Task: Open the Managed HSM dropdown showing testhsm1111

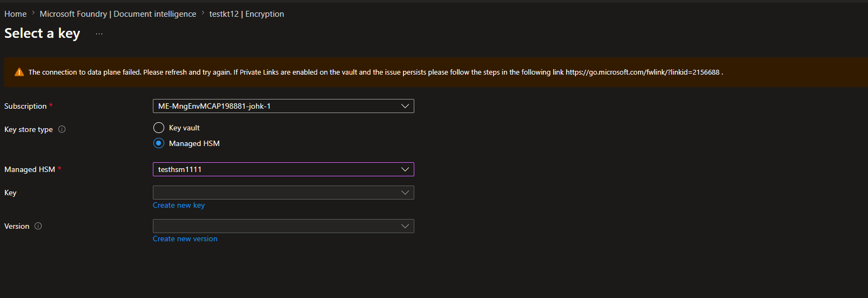Action: point(283,169)
